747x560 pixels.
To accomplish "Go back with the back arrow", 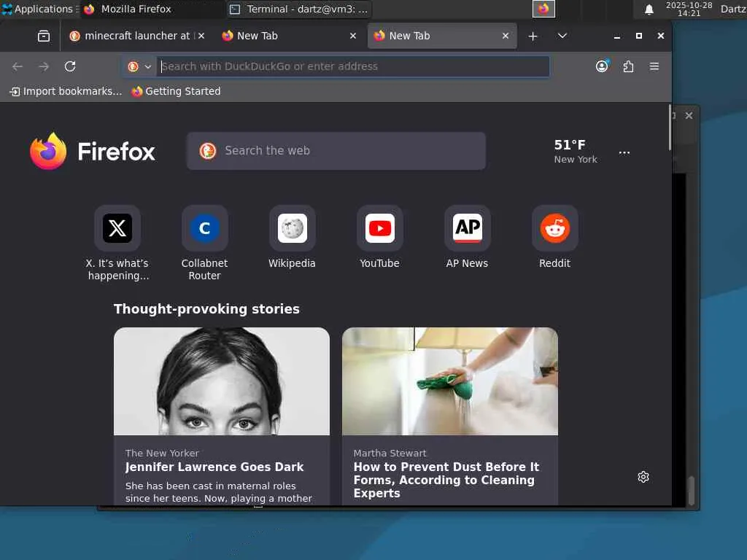I will click(18, 66).
